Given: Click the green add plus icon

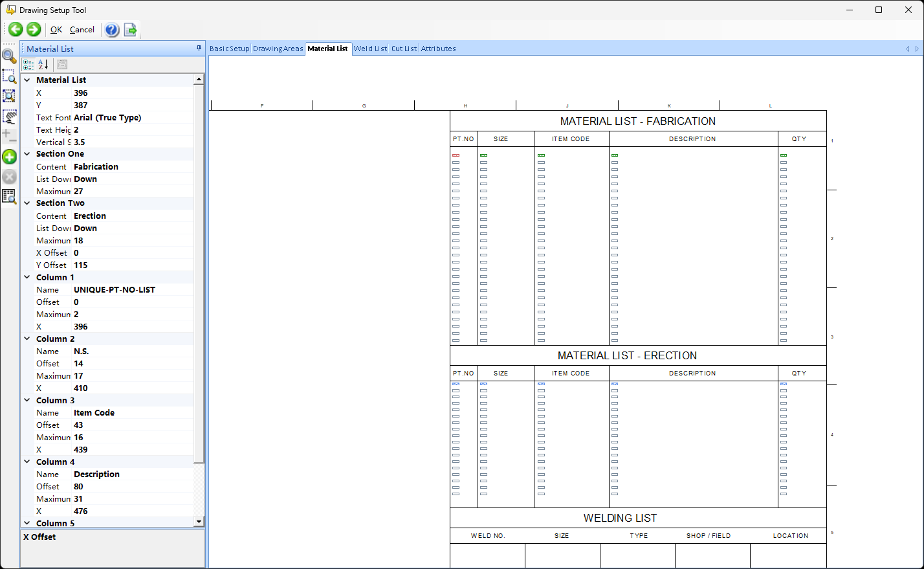Looking at the screenshot, I should 9,157.
